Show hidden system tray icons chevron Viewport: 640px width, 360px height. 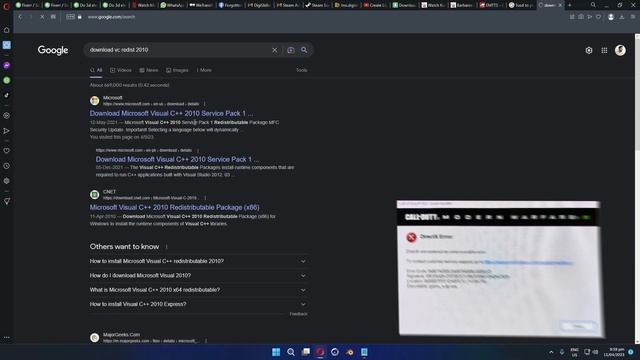click(551, 352)
